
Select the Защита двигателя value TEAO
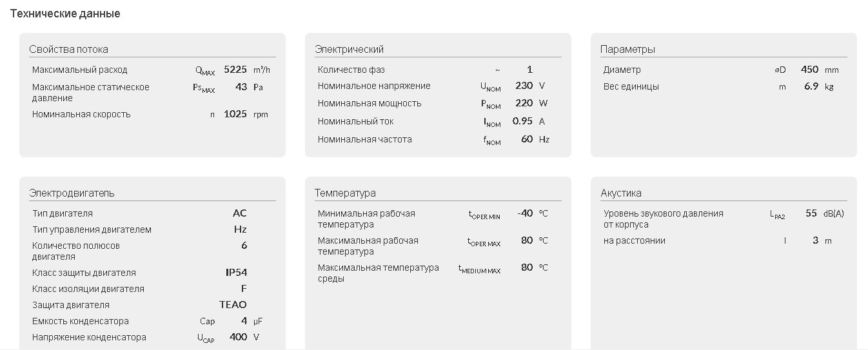coord(233,305)
